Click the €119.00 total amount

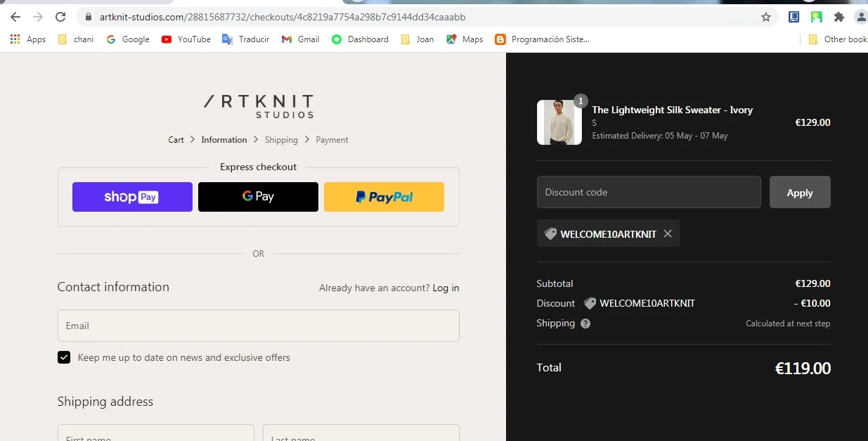803,369
